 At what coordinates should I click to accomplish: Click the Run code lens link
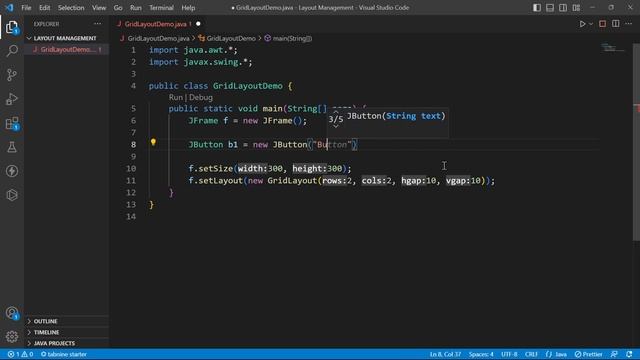(x=176, y=98)
